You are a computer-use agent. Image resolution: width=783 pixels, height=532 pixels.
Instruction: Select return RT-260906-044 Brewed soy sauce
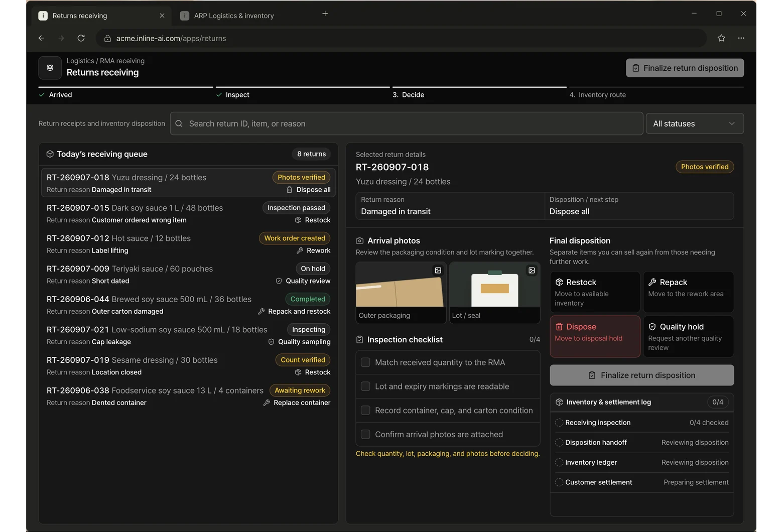[188, 305]
